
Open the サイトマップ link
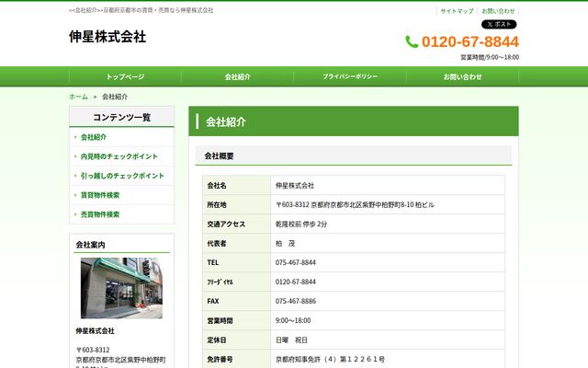point(457,11)
